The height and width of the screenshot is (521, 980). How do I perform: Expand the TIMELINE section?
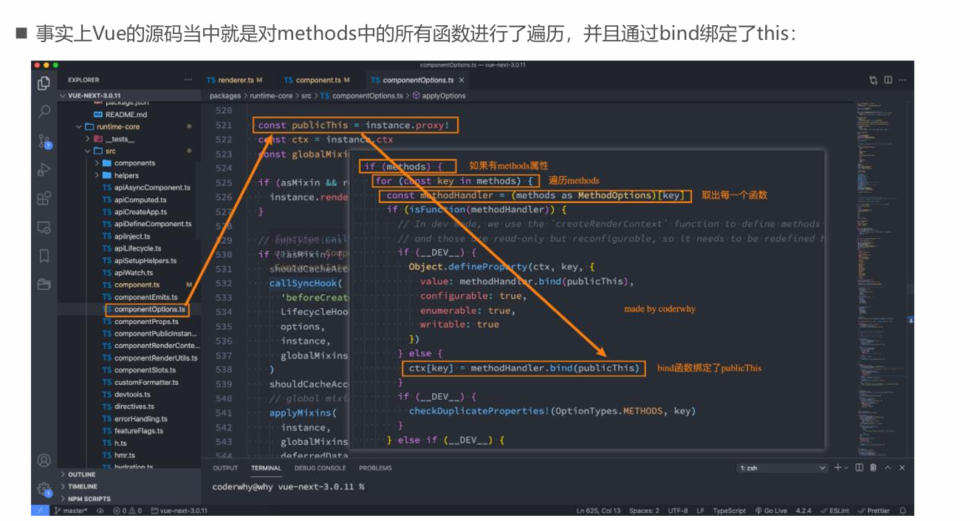[x=129, y=486]
